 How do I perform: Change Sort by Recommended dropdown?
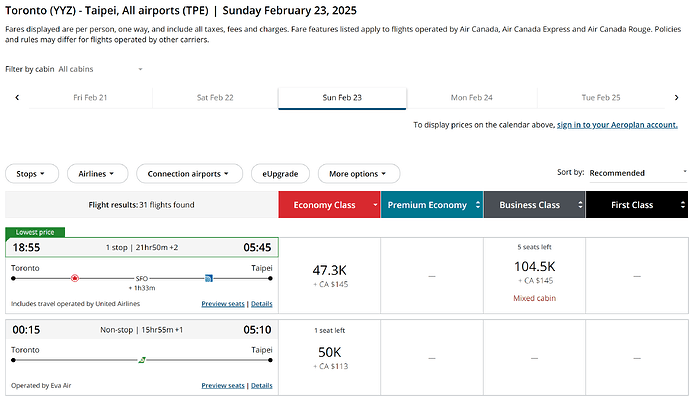coord(638,173)
